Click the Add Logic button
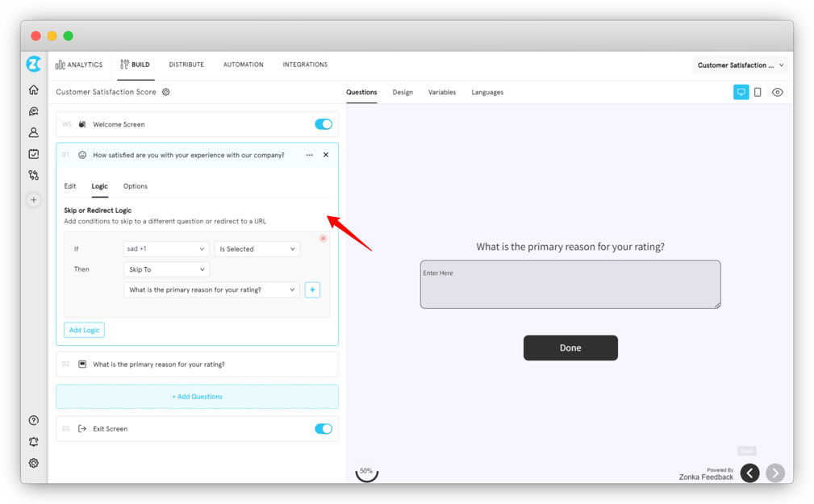The width and height of the screenshot is (814, 504). [84, 330]
